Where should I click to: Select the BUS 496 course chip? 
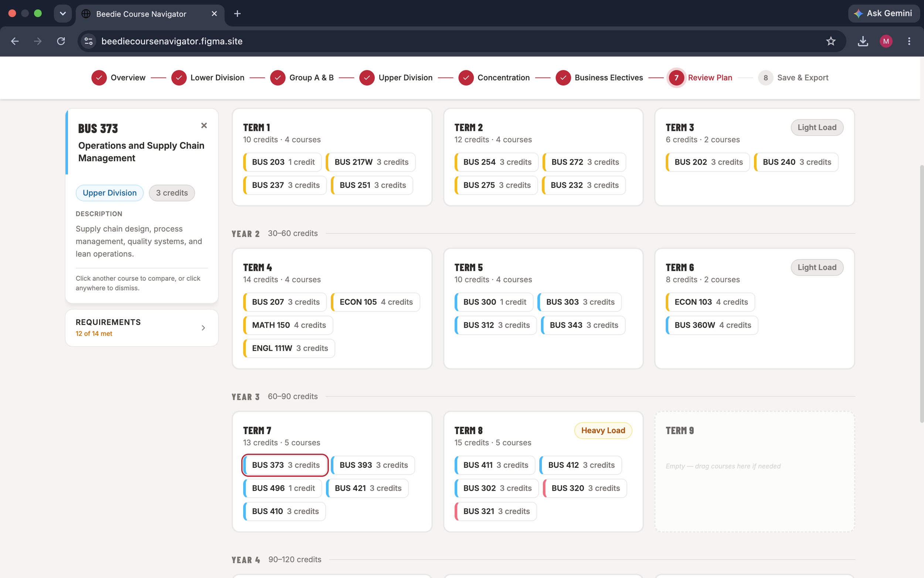tap(283, 488)
